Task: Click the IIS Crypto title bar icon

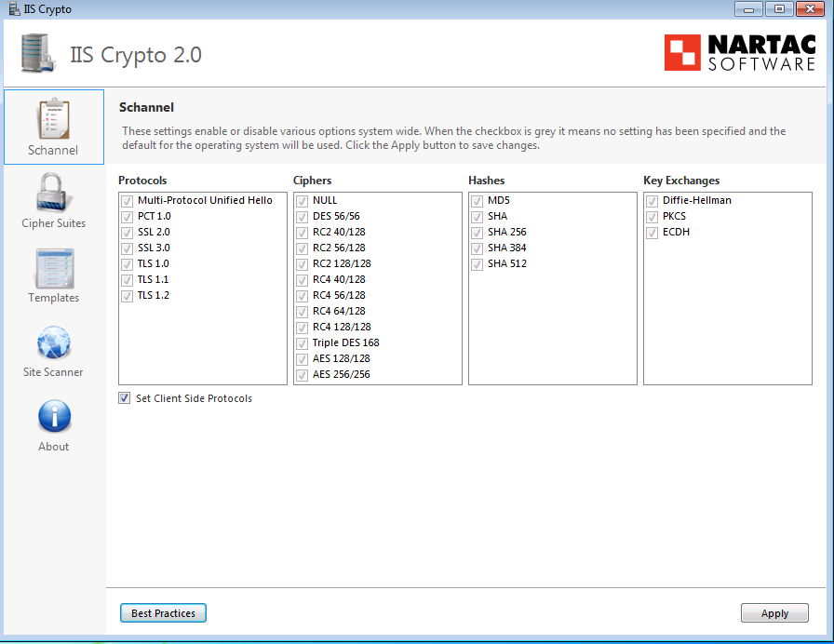Action: coord(14,8)
